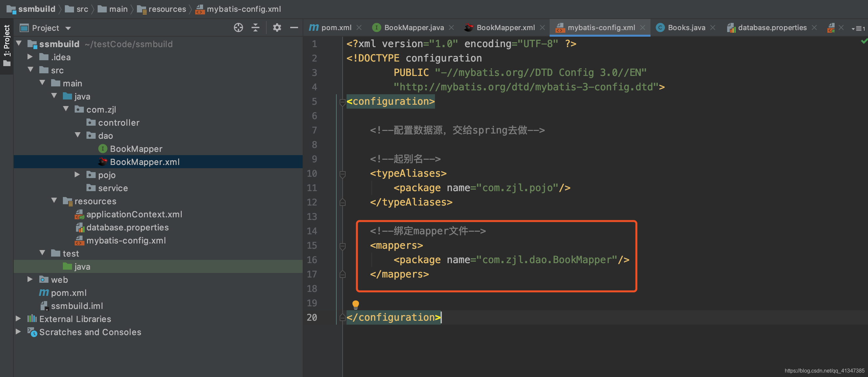Close the BookMapper.xml tab
The image size is (868, 377).
pos(542,27)
